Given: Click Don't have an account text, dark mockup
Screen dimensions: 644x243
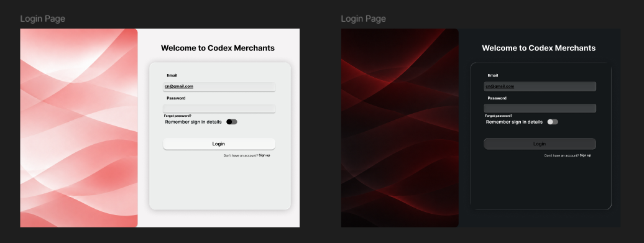Looking at the screenshot, I should (x=561, y=155).
